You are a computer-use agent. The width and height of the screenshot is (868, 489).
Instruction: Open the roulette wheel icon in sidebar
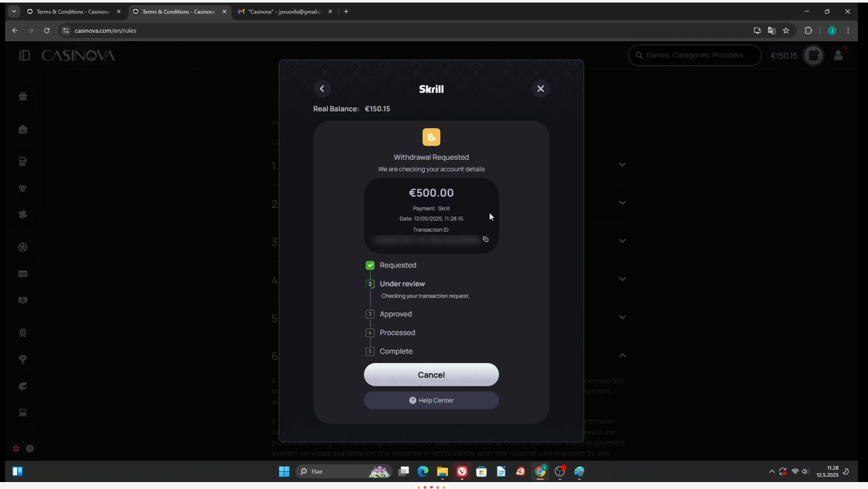click(x=23, y=247)
